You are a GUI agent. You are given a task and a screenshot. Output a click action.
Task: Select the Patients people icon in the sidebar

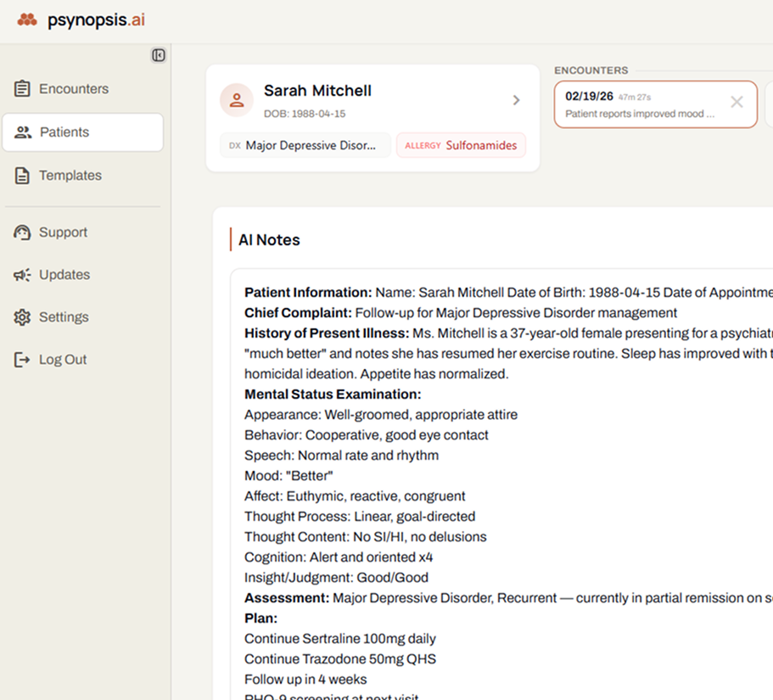23,132
